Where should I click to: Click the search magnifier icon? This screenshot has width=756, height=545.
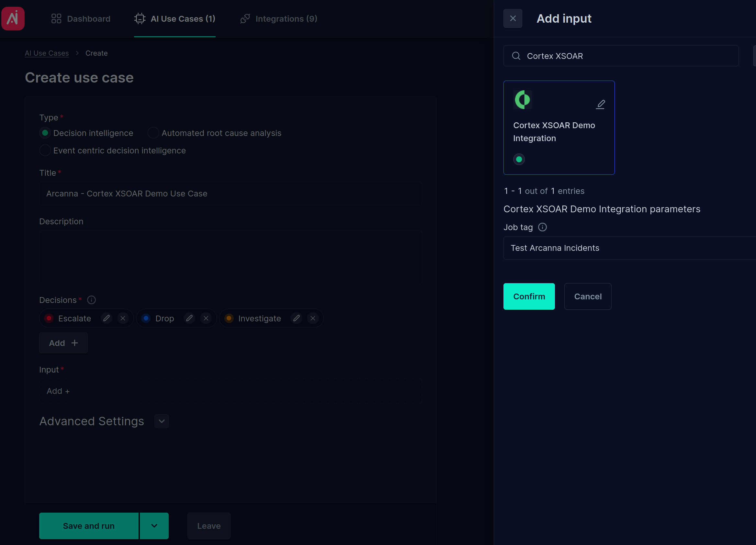pos(516,56)
